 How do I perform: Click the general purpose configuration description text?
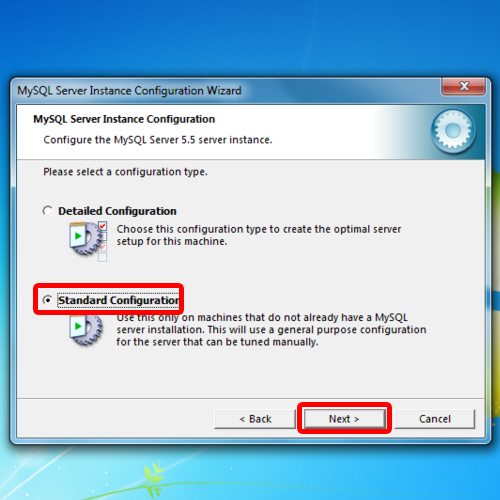click(x=271, y=330)
